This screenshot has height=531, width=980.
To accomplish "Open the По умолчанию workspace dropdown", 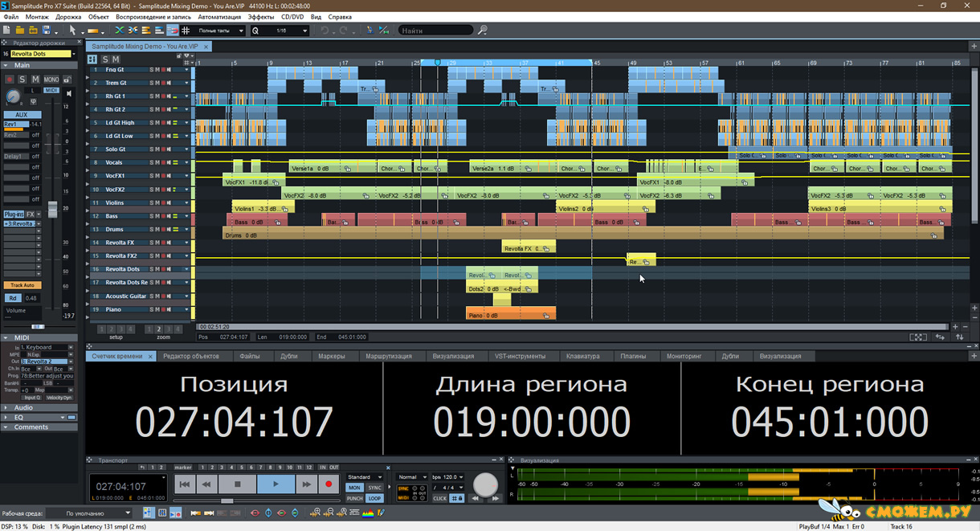I will 88,513.
